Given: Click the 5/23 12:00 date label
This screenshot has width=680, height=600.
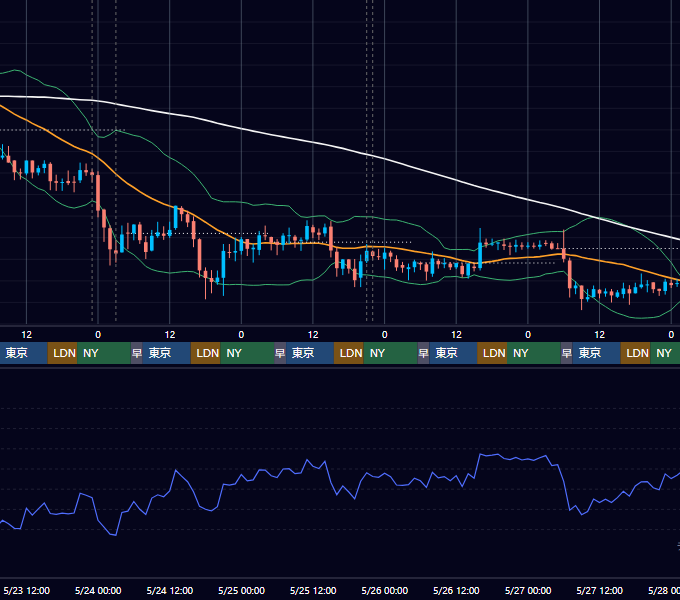Looking at the screenshot, I should coord(26,590).
